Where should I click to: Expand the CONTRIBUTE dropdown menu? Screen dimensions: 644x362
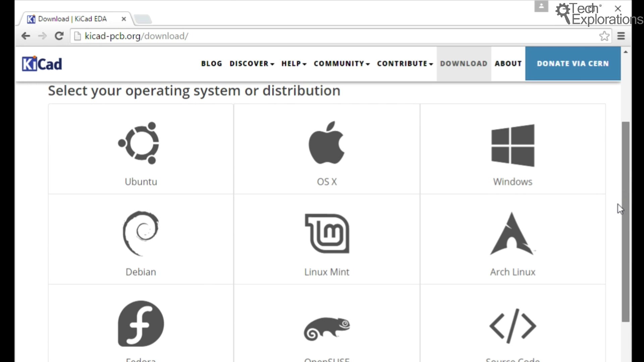pos(405,64)
